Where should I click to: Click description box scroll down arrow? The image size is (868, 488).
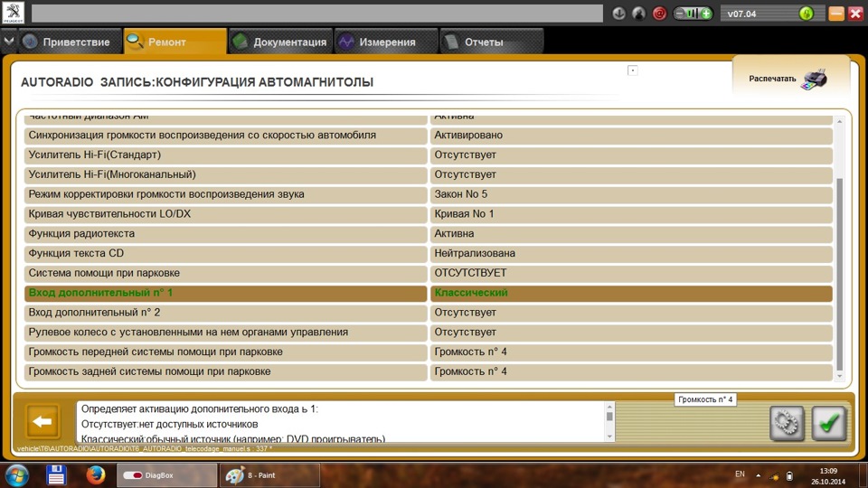609,436
